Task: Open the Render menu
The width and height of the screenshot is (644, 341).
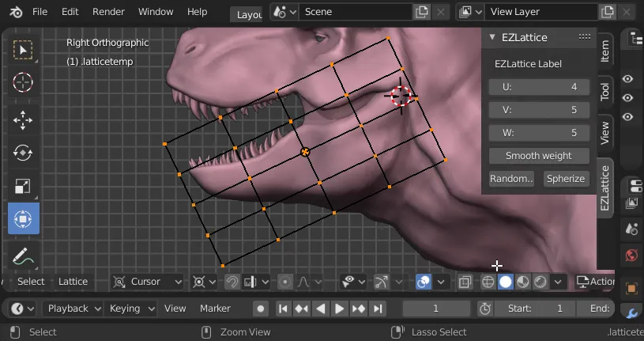Action: pos(108,12)
